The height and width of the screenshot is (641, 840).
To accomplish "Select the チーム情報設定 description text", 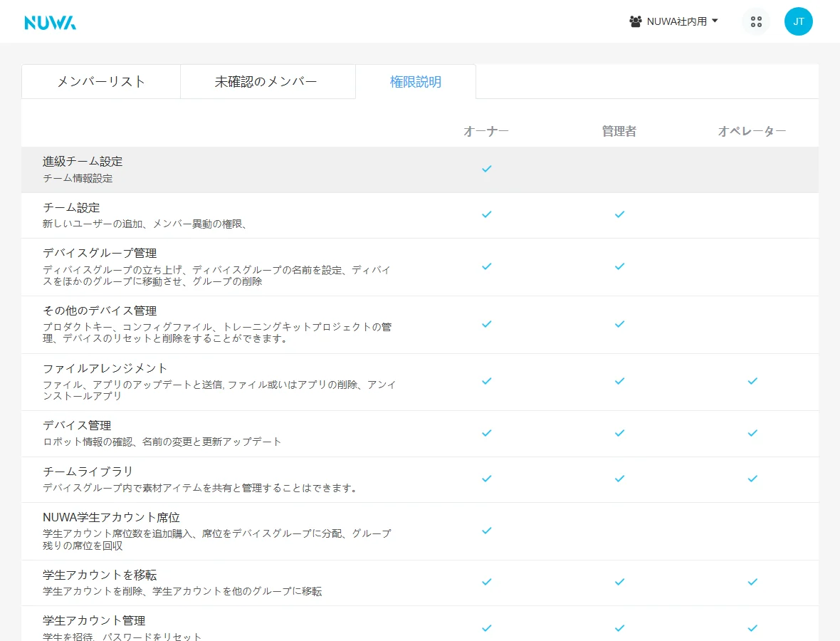I will coord(78,179).
